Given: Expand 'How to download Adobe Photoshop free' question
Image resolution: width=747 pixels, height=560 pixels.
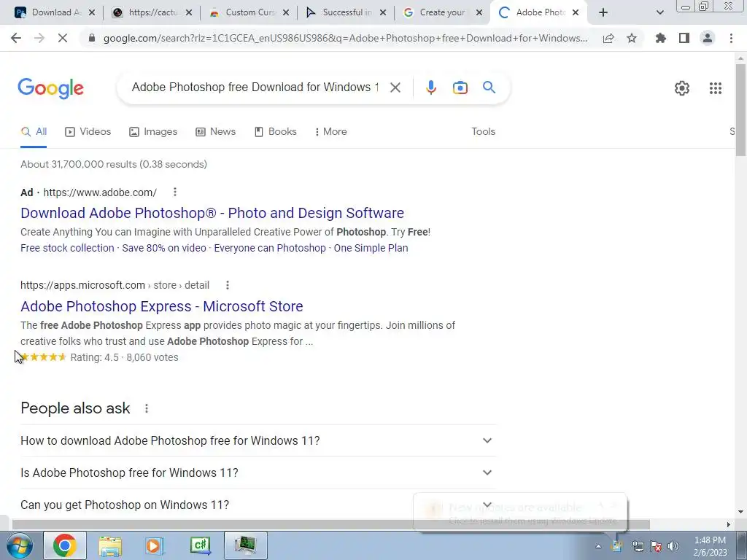Looking at the screenshot, I should 258,440.
